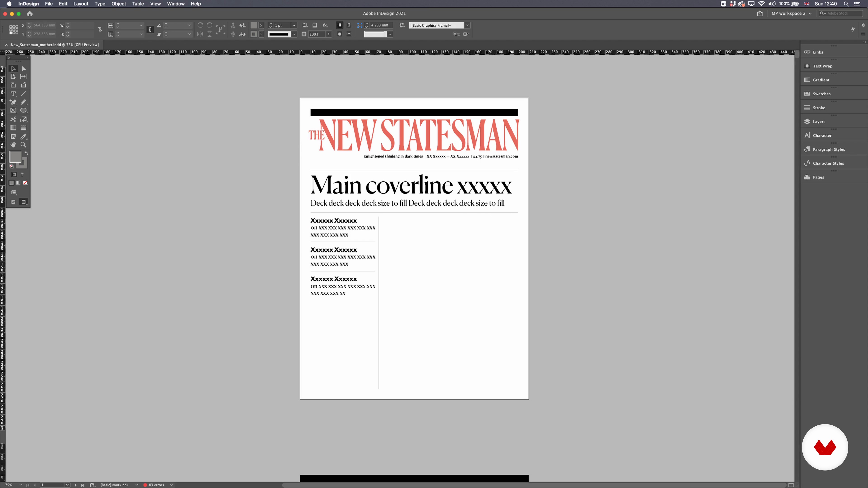Open the Layout menu
The height and width of the screenshot is (488, 868).
[x=81, y=4]
